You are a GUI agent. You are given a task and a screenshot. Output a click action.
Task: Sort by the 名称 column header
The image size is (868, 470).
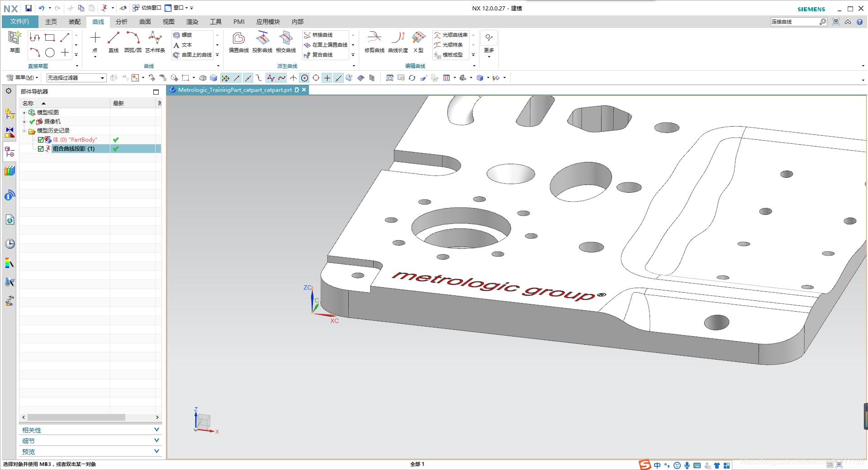(65, 104)
